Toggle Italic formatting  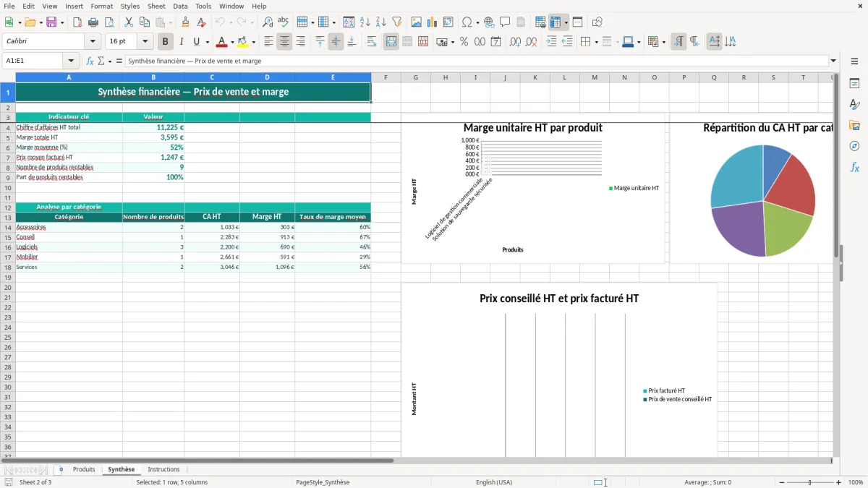click(x=181, y=42)
